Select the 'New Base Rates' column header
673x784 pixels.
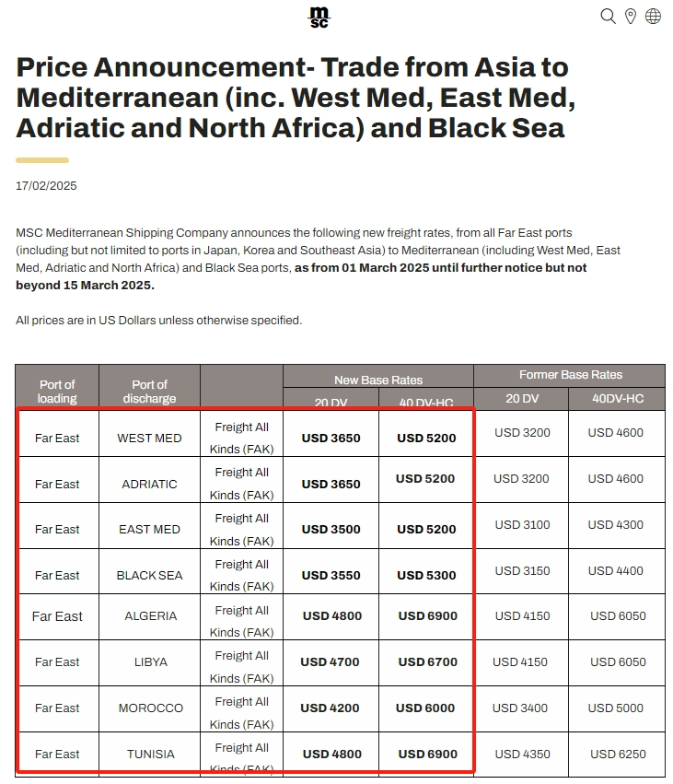(377, 379)
